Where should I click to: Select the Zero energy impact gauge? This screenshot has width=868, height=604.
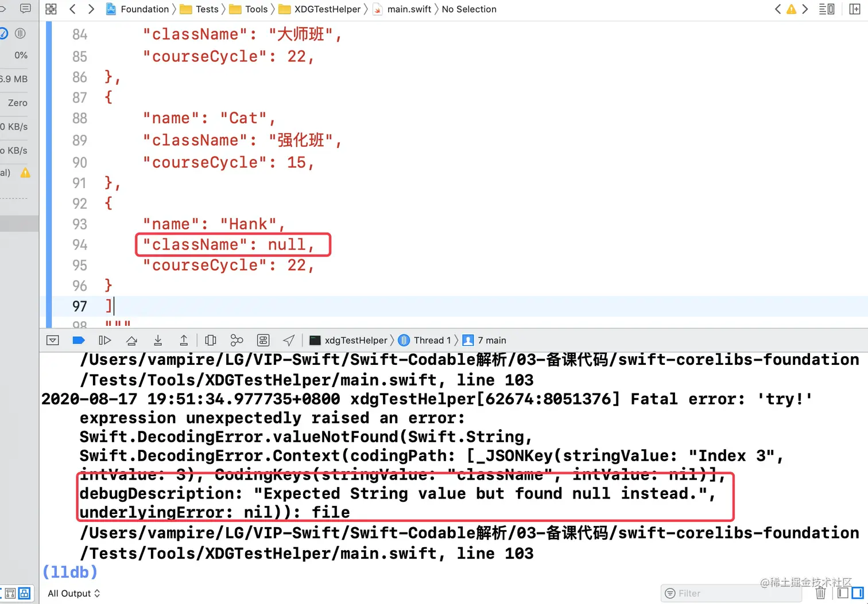pyautogui.click(x=17, y=103)
